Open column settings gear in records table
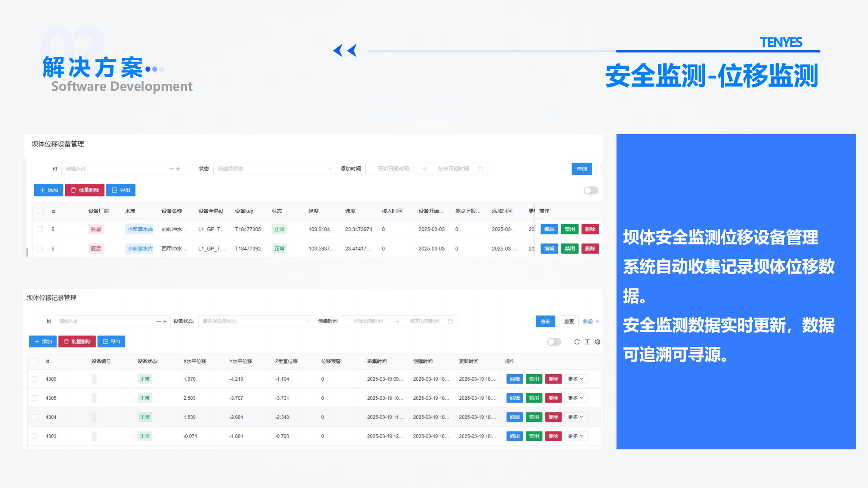Screen dimensions: 868x488 click(x=597, y=342)
